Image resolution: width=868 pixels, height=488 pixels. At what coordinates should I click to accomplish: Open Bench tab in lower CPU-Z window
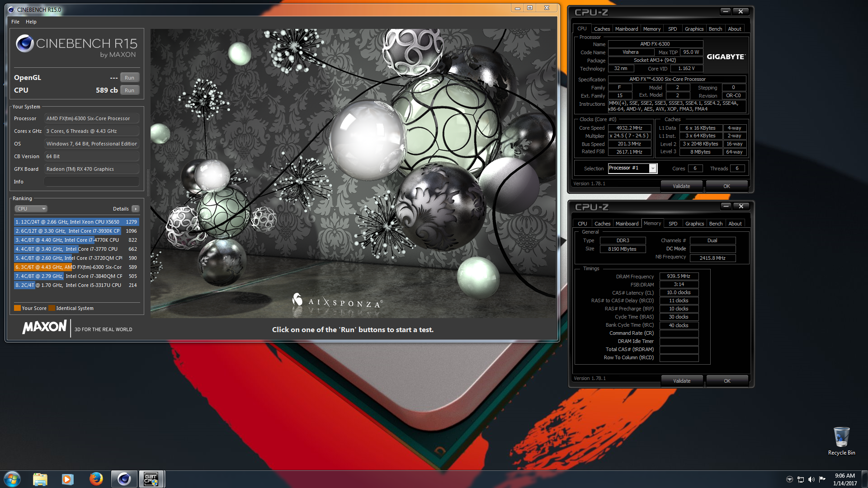(716, 224)
